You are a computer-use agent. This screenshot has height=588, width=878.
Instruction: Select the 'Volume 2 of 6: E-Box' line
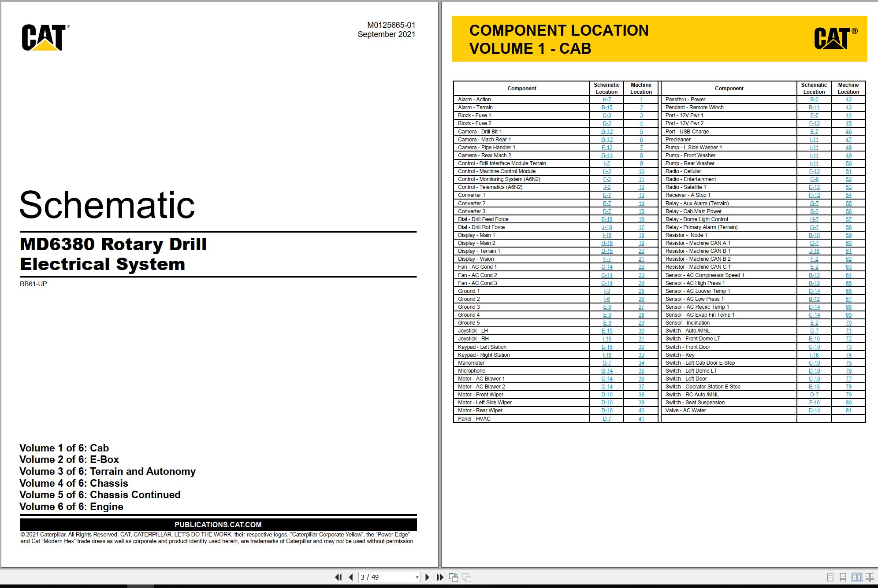69,459
